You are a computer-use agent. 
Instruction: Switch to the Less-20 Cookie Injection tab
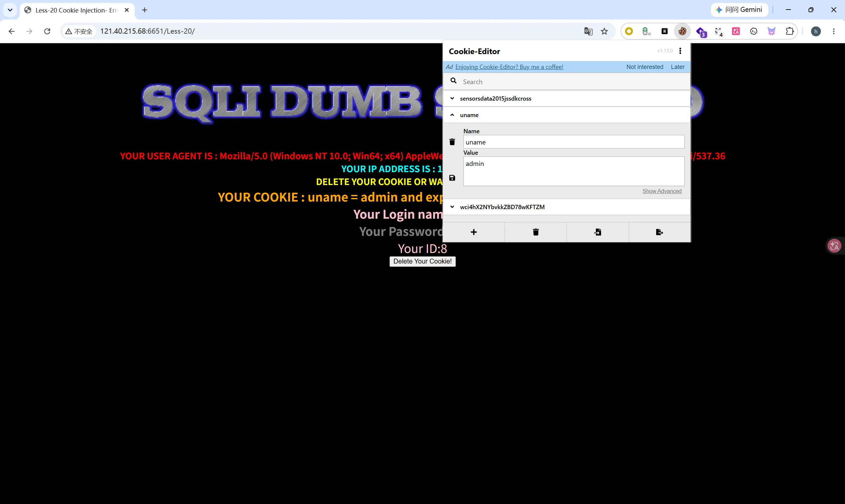77,10
